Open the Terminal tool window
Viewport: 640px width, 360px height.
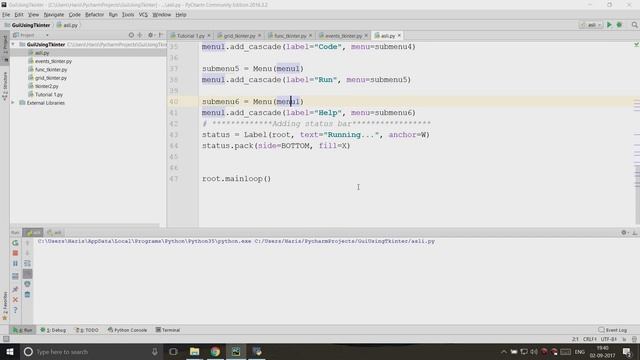pyautogui.click(x=168, y=330)
